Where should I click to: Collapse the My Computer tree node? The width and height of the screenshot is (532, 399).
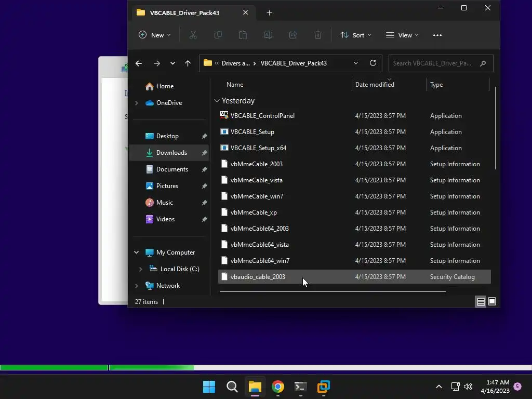[x=137, y=252]
